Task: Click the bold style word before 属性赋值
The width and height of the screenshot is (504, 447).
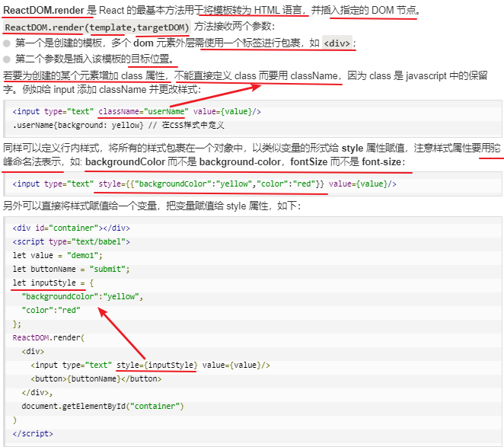Action: point(352,148)
